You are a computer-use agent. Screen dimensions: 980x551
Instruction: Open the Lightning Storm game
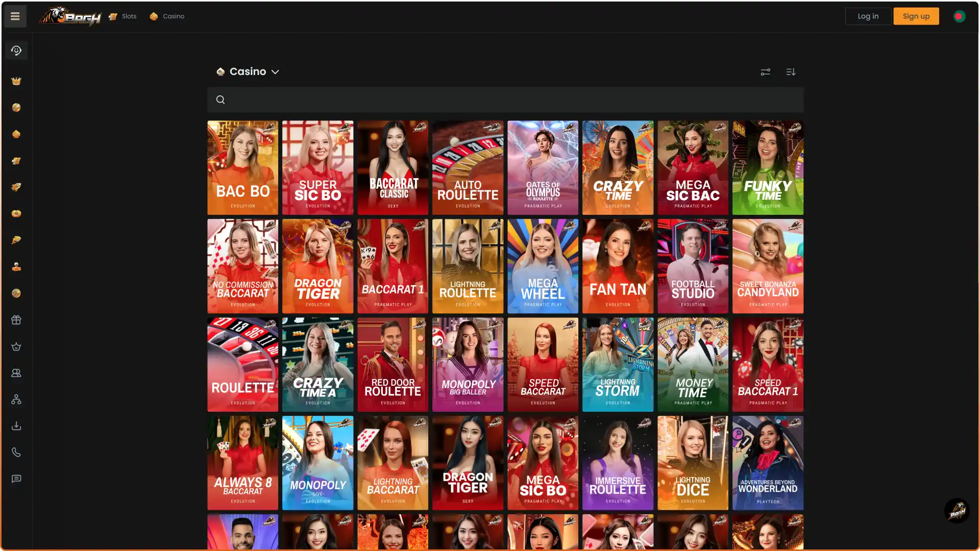click(618, 365)
